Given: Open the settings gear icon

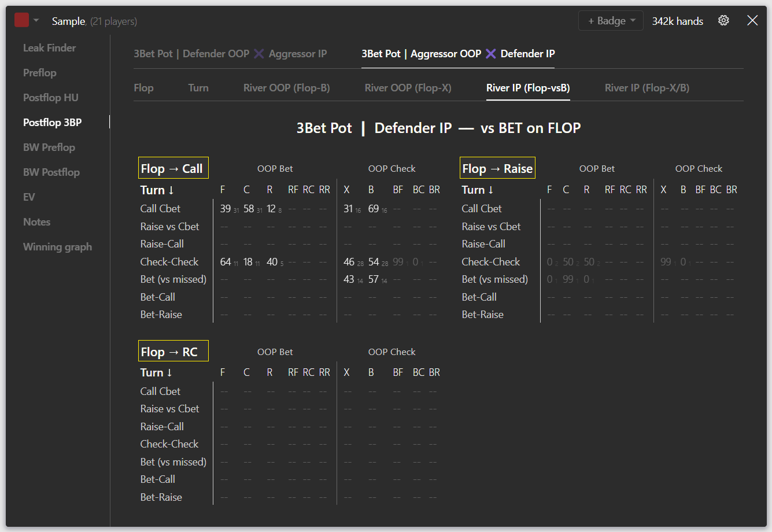Looking at the screenshot, I should tap(723, 21).
